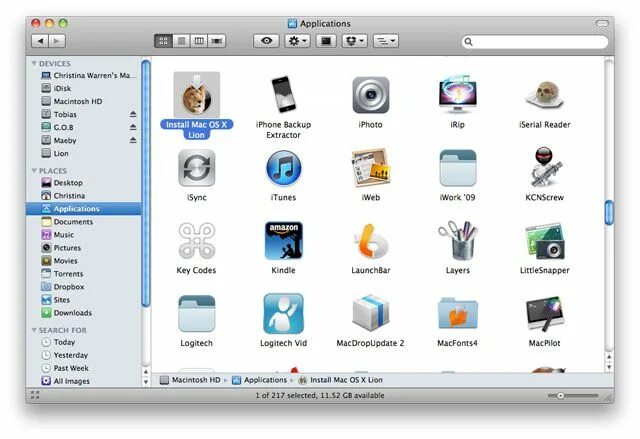This screenshot has width=640, height=439.
Task: Click Macintosh HD in the path bar
Action: pyautogui.click(x=190, y=380)
